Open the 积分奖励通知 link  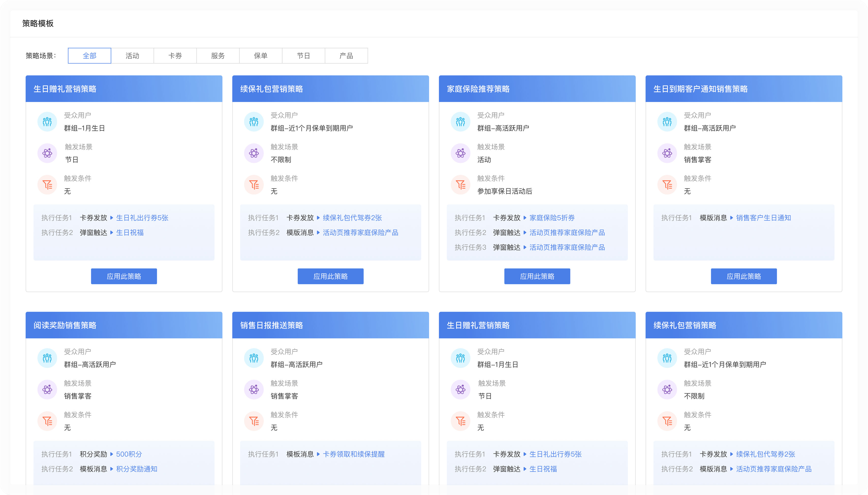[137, 469]
